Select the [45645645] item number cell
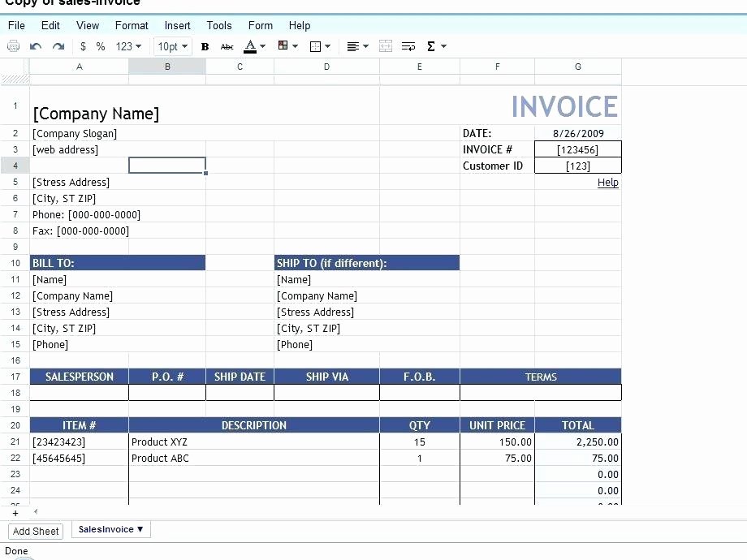 point(79,458)
